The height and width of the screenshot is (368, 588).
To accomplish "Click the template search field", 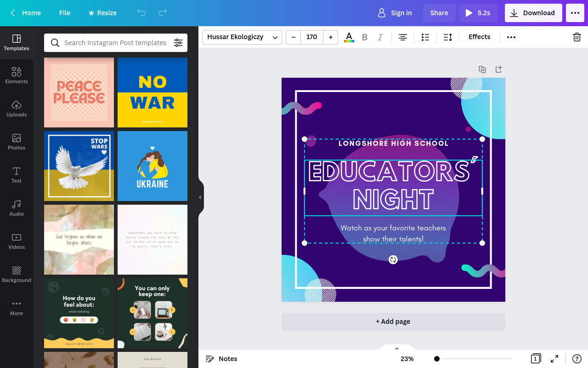I will (115, 43).
